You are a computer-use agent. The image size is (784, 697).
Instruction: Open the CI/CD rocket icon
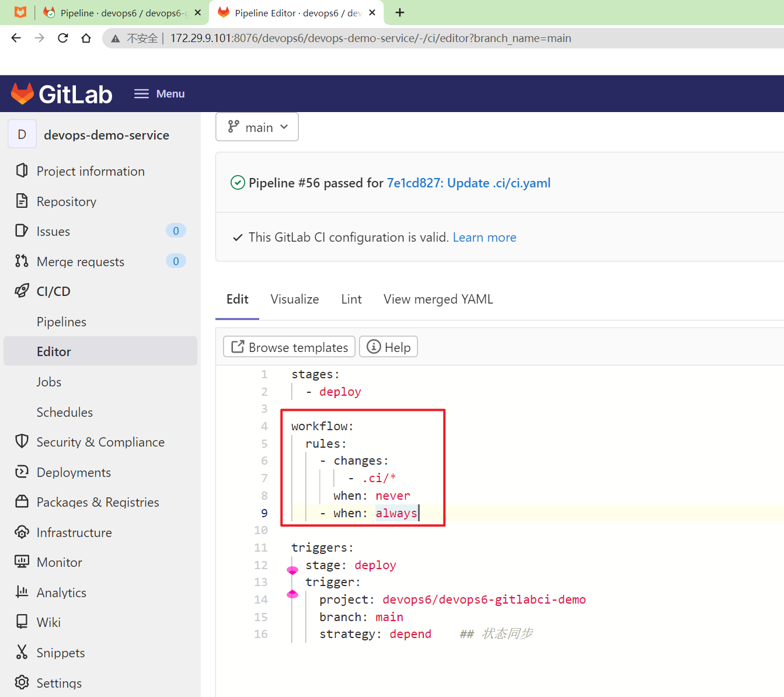click(x=22, y=291)
